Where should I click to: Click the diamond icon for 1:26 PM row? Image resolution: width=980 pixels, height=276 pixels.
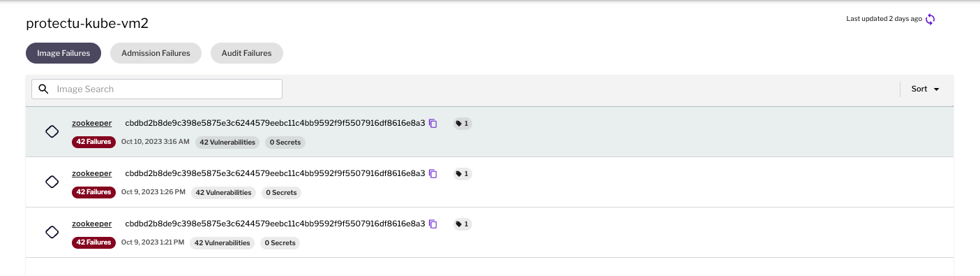point(52,182)
